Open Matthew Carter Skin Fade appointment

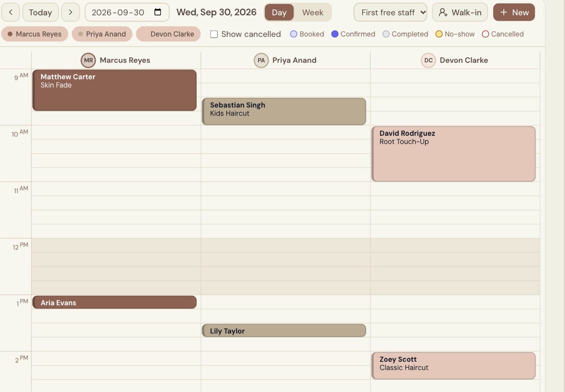coord(115,90)
